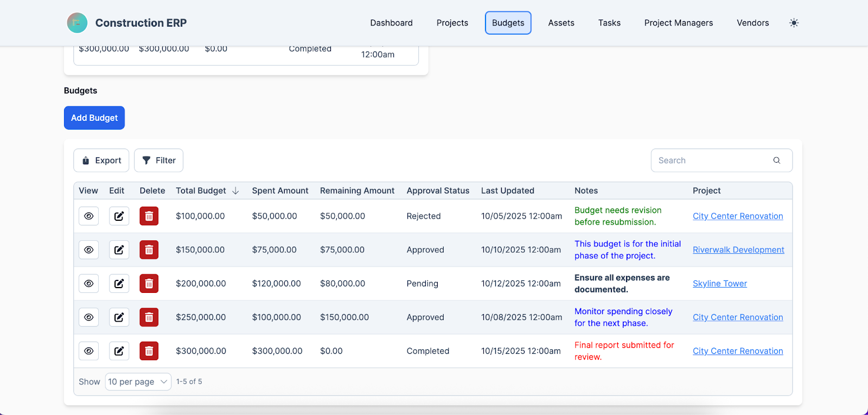View the $100,000.00 budget row
Screen dimensions: 868x415
coord(89,216)
